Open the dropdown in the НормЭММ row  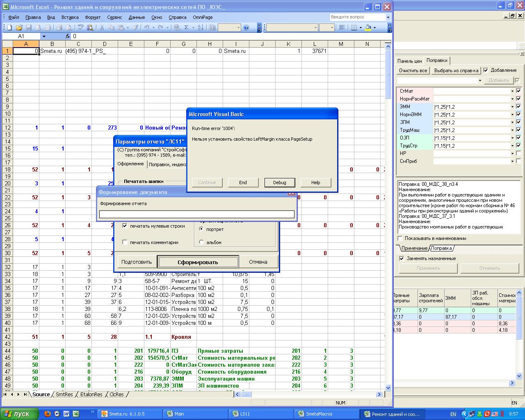click(x=512, y=114)
